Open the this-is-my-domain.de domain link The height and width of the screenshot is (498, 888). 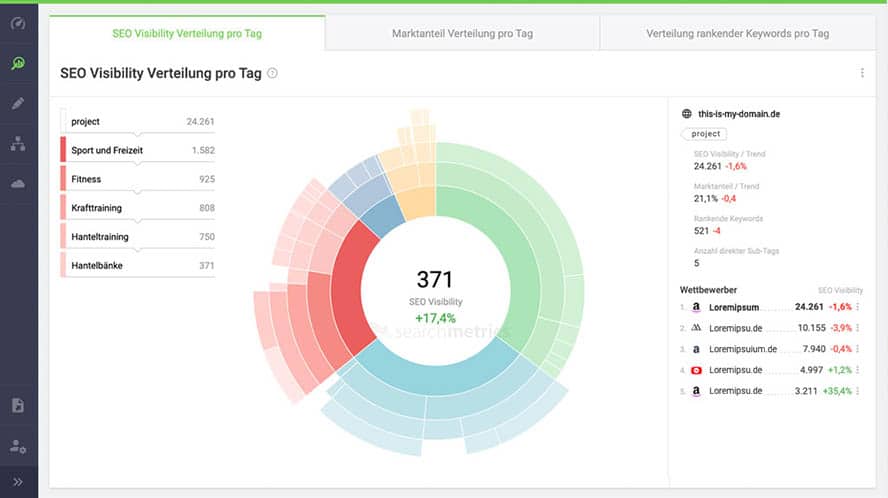pyautogui.click(x=738, y=114)
